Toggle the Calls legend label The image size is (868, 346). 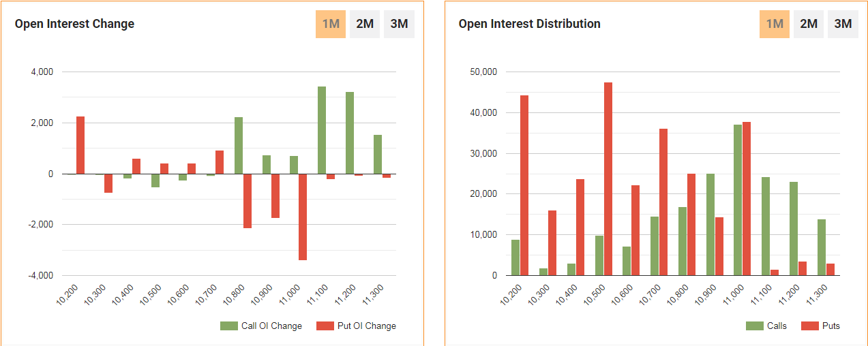(777, 326)
